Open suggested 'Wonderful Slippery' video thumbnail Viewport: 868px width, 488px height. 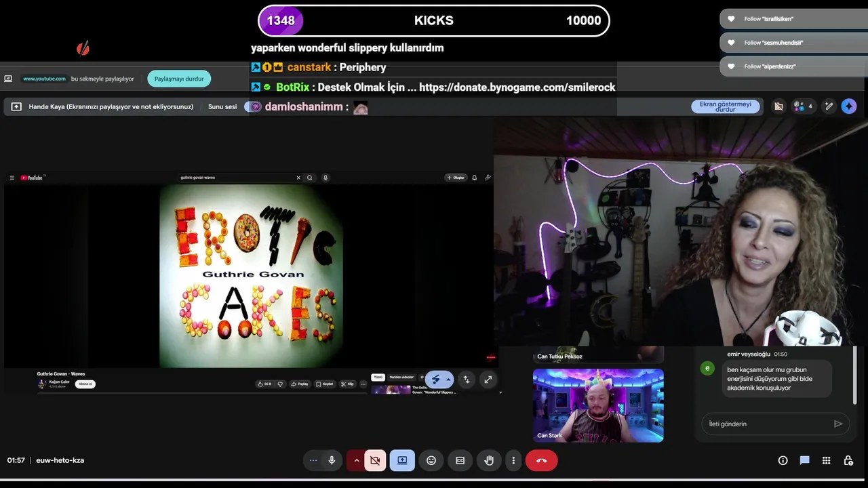(x=391, y=390)
